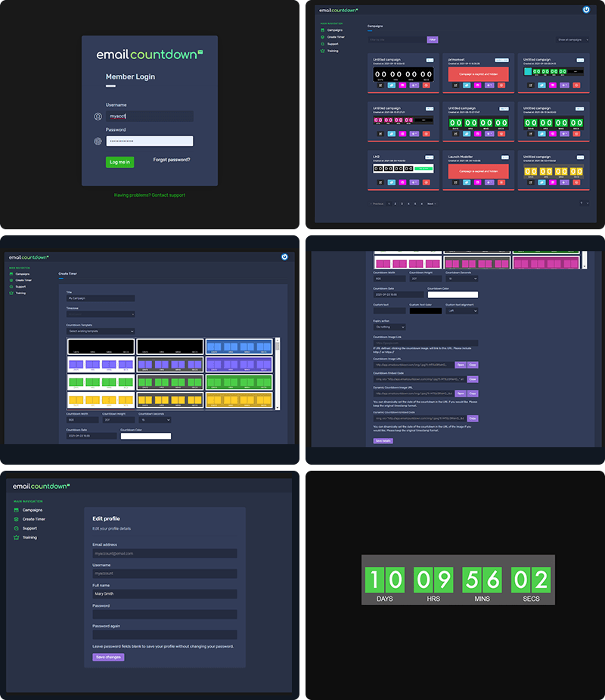Click the Support icon on the Edit profile page
605x700 pixels.
[16, 528]
